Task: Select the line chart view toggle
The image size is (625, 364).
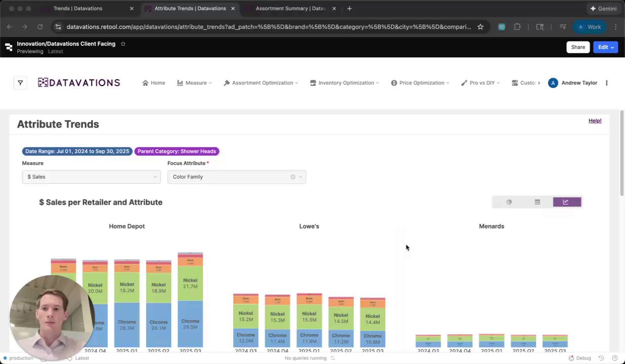Action: click(x=567, y=202)
